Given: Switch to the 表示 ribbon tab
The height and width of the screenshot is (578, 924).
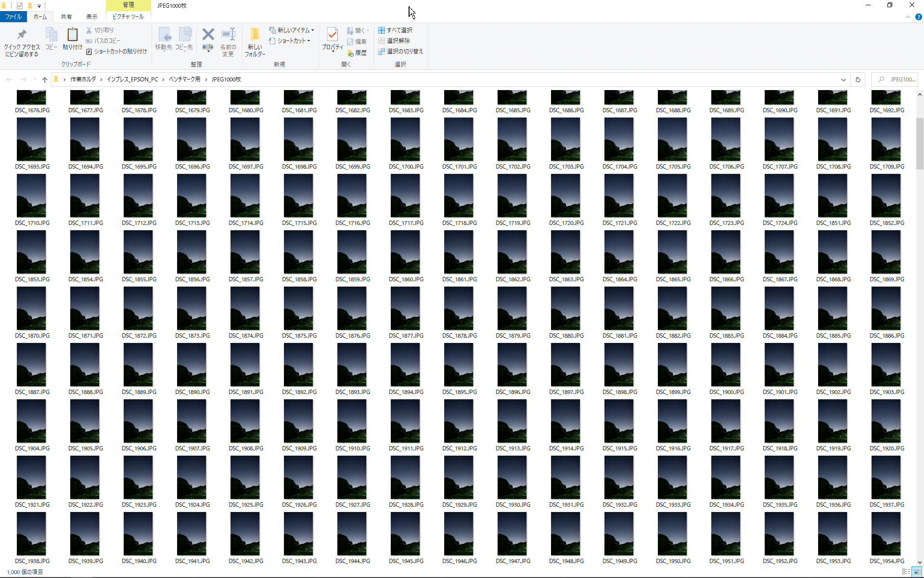Looking at the screenshot, I should (x=92, y=16).
